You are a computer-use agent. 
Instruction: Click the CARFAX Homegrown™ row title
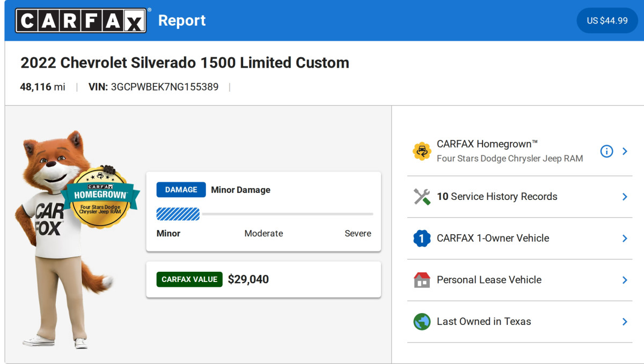coord(487,144)
